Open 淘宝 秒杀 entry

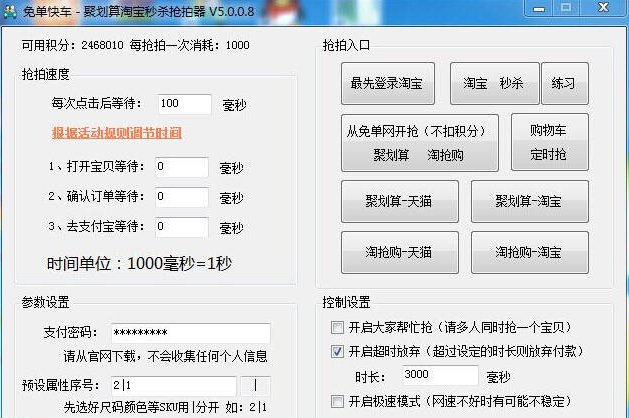(x=495, y=83)
